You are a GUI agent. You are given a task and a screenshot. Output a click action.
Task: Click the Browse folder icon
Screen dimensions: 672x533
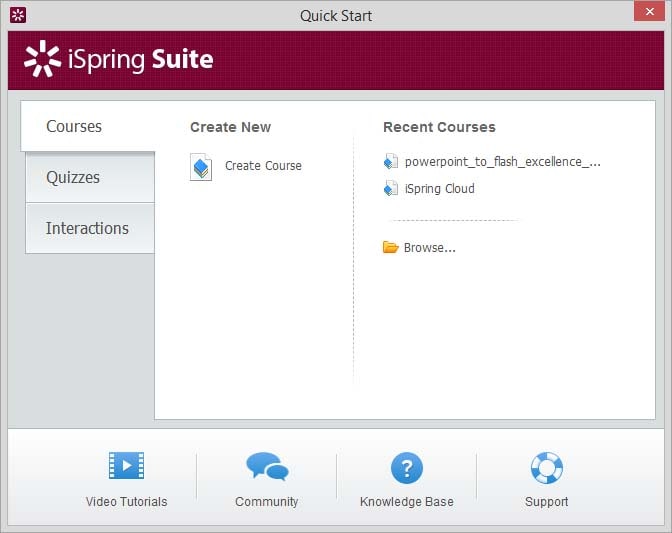391,248
